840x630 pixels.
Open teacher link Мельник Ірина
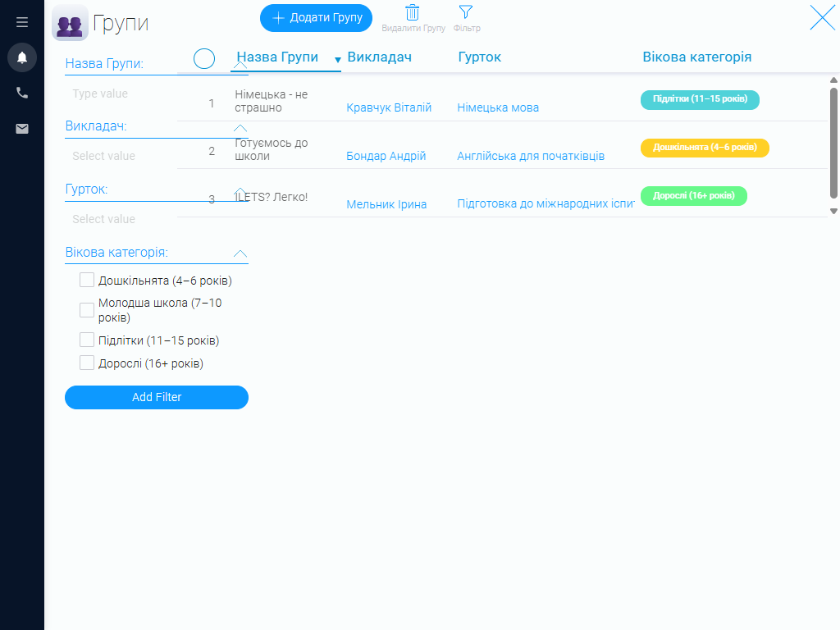387,204
